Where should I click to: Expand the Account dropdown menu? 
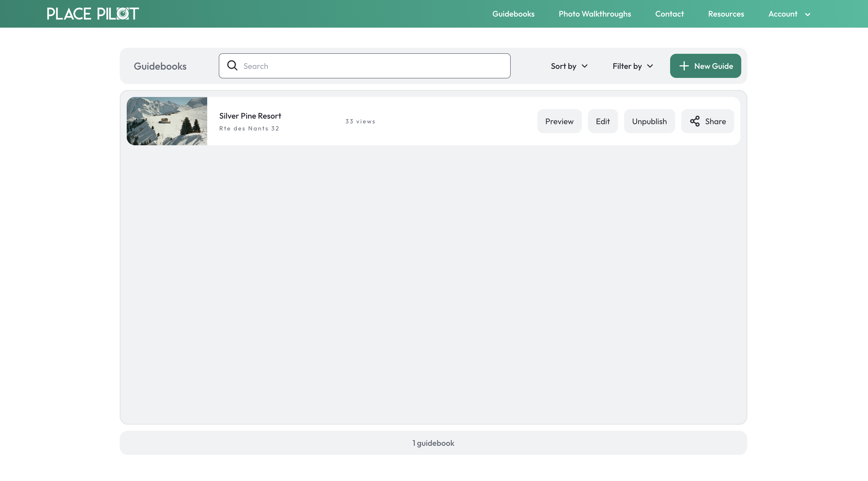click(x=790, y=14)
